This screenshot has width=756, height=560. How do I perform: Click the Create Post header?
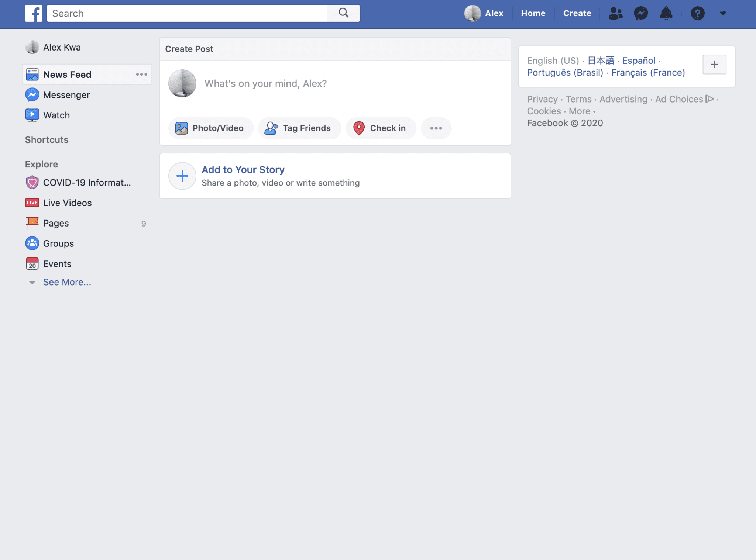189,49
